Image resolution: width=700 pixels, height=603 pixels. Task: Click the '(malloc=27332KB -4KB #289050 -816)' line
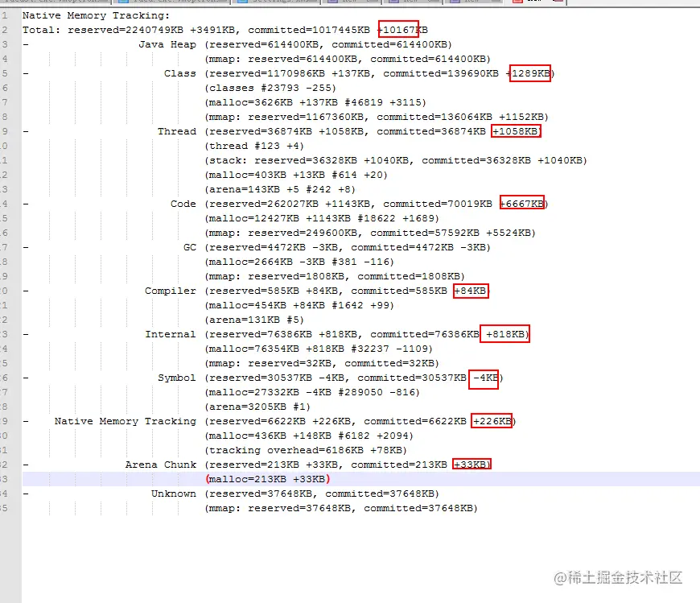[312, 392]
